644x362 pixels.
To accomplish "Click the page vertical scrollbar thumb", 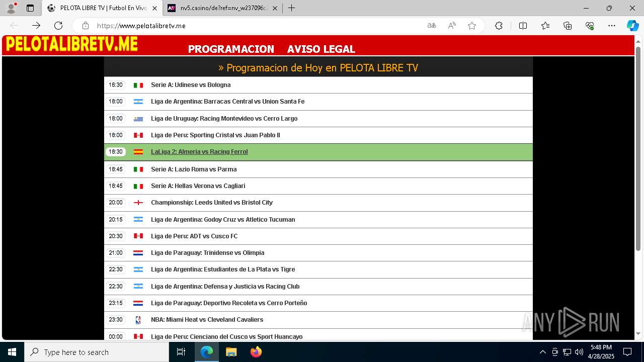I will [x=638, y=148].
